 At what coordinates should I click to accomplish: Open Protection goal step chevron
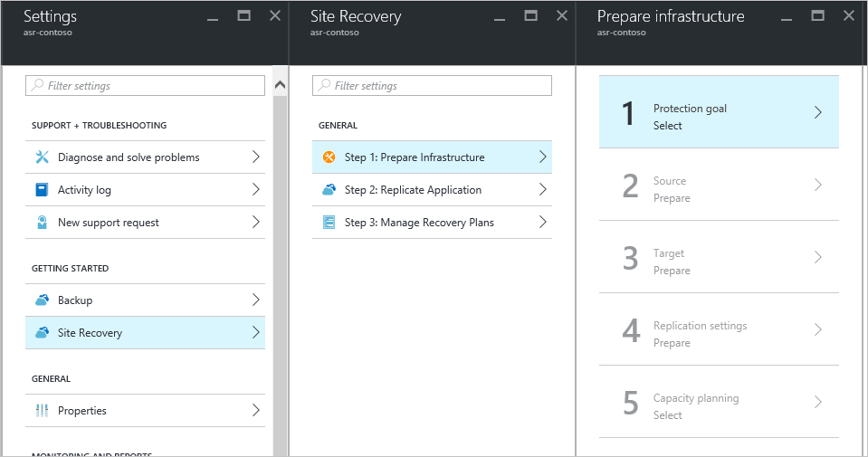coord(817,112)
